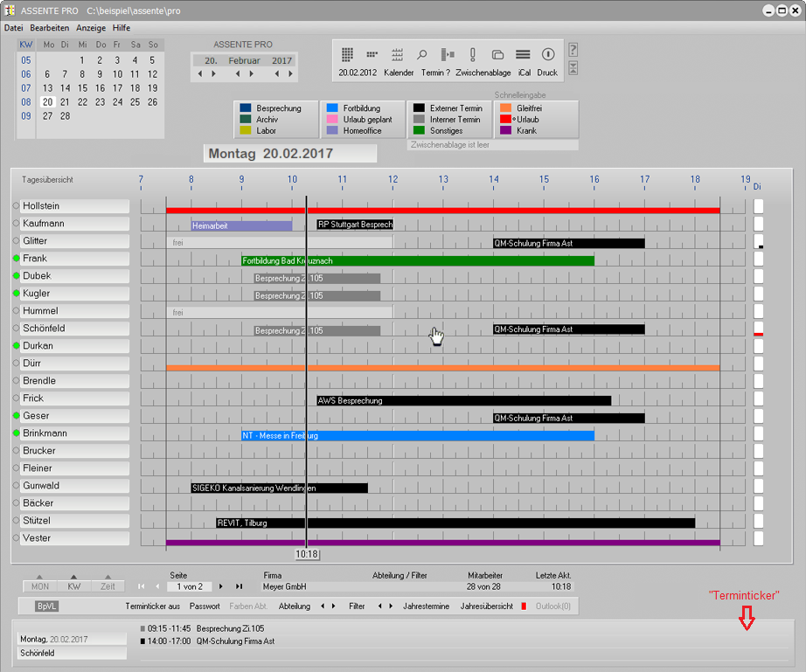Decrease the day with left arrow

200,74
